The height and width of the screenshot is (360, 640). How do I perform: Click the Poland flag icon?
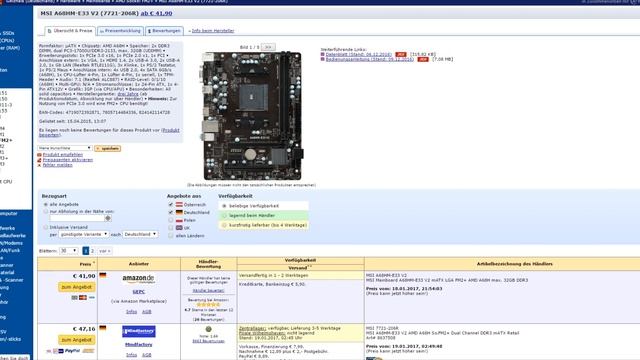[179, 220]
